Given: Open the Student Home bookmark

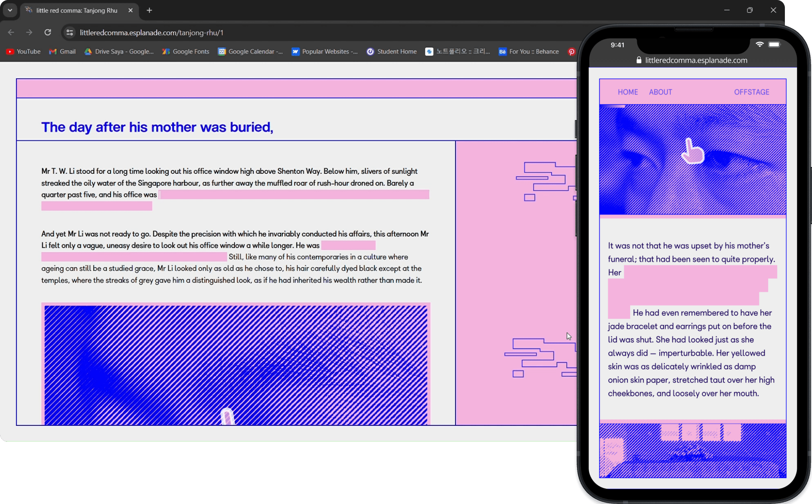Looking at the screenshot, I should pos(392,51).
